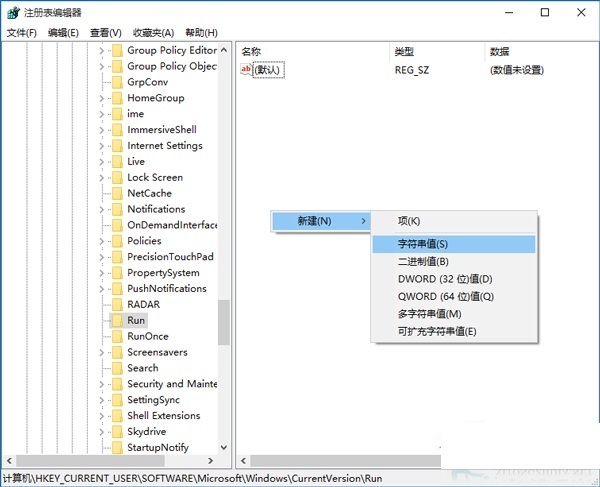Screen dimensions: 600x487
Task: Select the RunOnce key label
Action: point(148,336)
